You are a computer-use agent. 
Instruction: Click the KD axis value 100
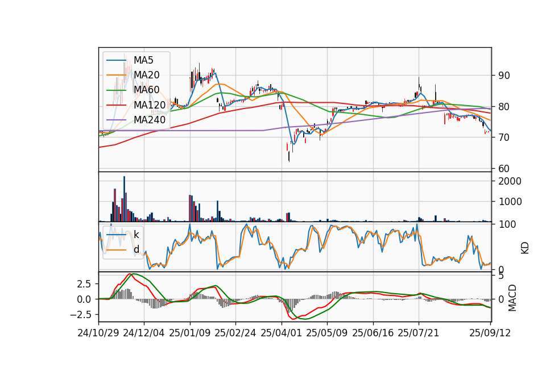(507, 224)
